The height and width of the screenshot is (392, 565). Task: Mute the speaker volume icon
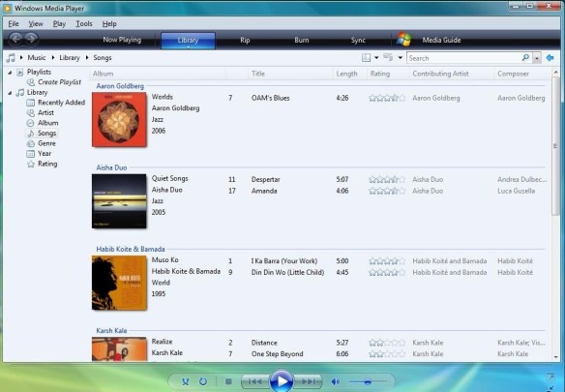click(335, 381)
